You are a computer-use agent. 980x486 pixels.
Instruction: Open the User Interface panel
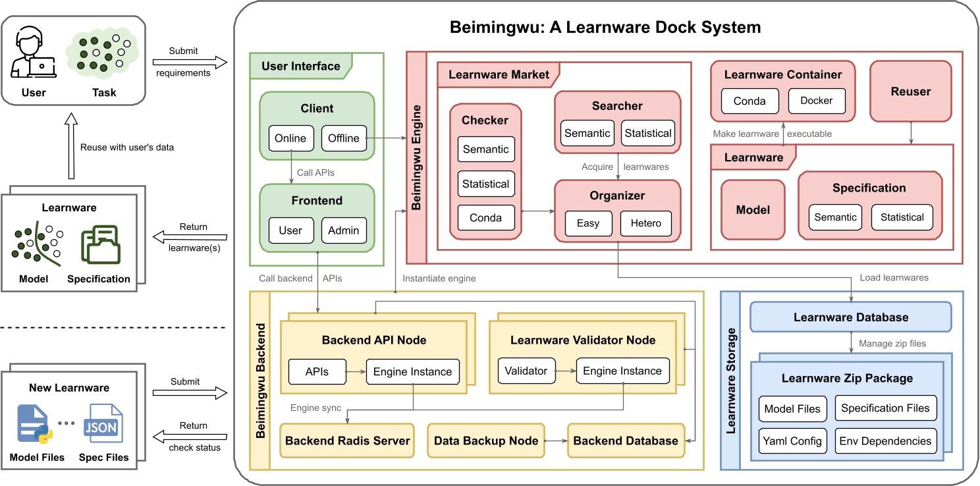coord(300,66)
